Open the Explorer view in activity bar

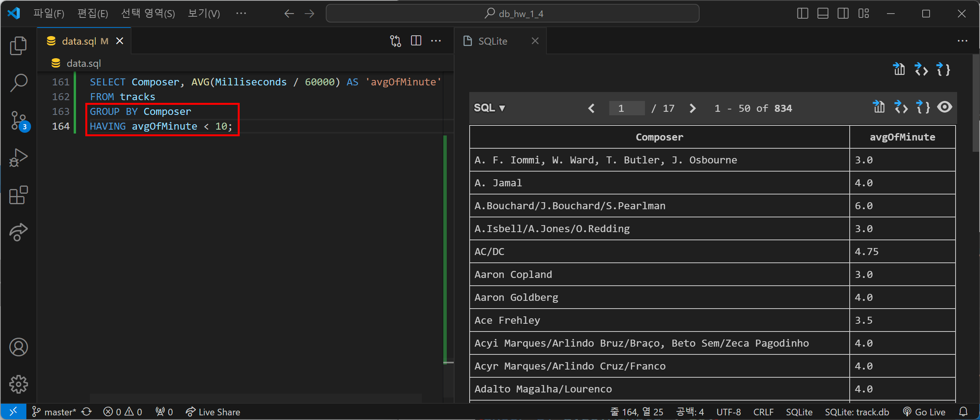[x=18, y=46]
